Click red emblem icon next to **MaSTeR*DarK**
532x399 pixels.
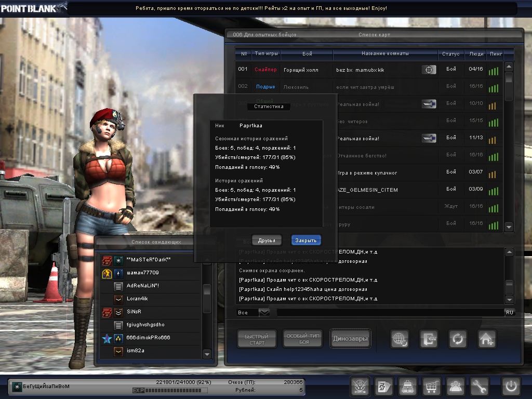click(107, 260)
